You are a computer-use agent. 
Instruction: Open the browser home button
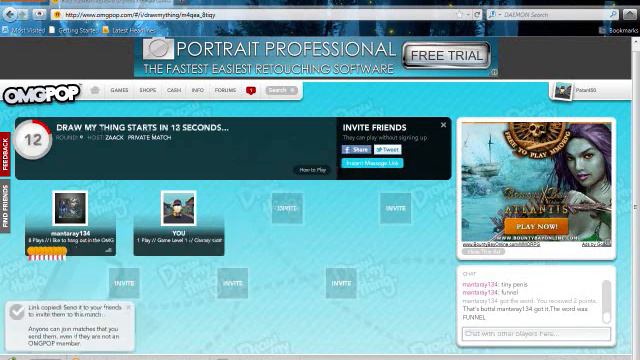[629, 15]
